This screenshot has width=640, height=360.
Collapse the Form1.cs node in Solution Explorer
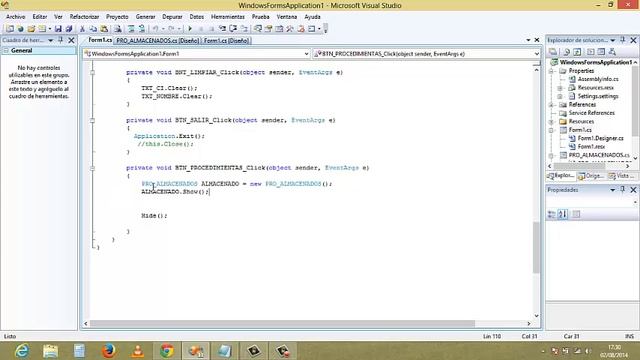point(551,130)
